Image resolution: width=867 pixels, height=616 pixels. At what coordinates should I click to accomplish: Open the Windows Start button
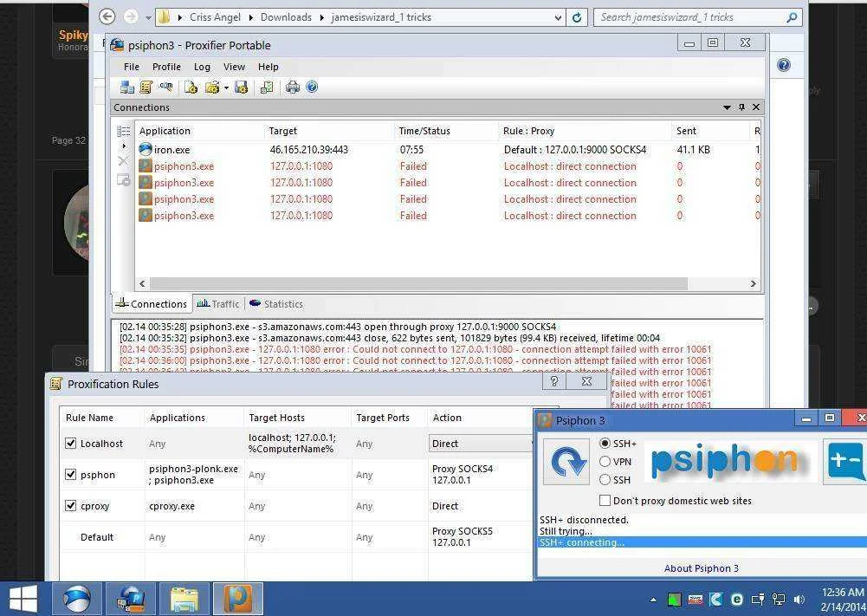23,599
